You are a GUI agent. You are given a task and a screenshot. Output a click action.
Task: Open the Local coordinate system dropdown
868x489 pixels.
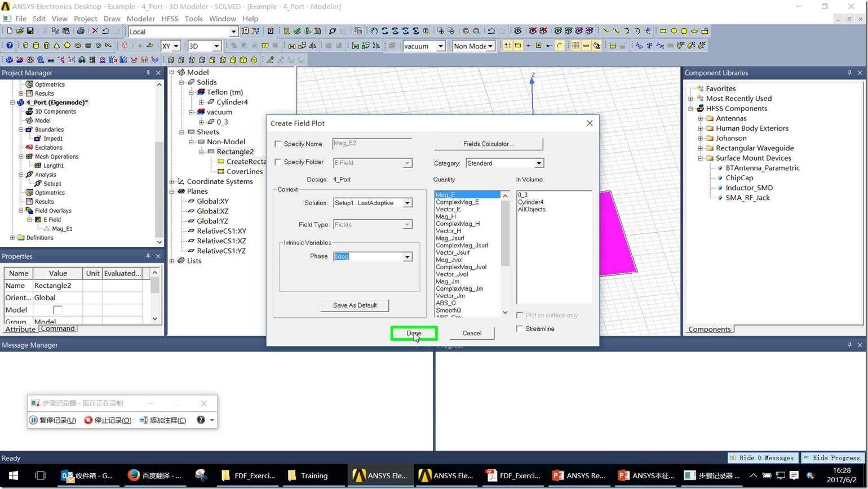click(x=233, y=32)
